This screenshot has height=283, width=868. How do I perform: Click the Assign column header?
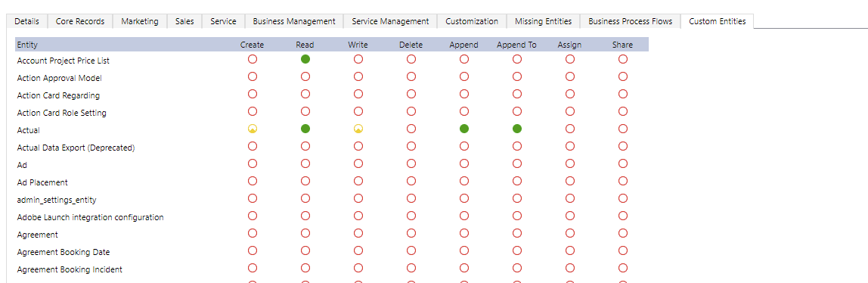point(569,45)
